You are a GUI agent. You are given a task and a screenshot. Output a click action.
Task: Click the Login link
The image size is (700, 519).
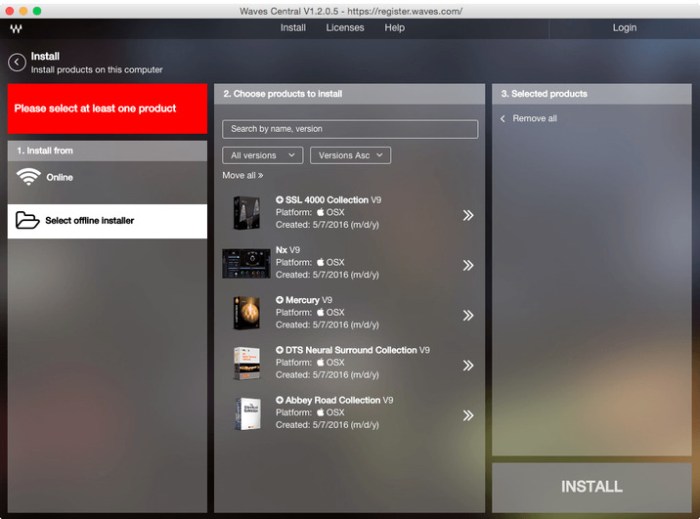pyautogui.click(x=625, y=28)
